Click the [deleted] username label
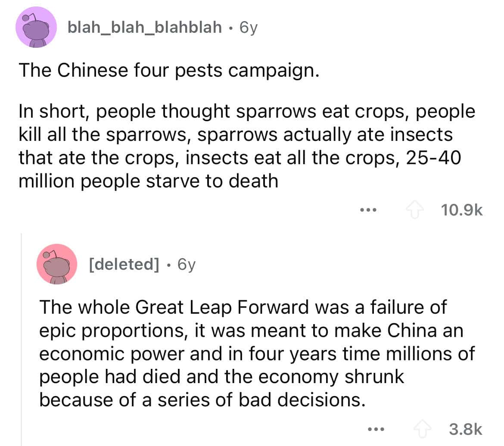The width and height of the screenshot is (504, 446). click(x=122, y=264)
